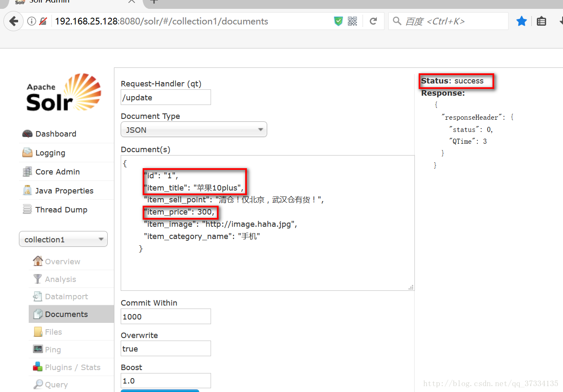The height and width of the screenshot is (392, 563).
Task: Click the "item_category_name" line in document
Action: 202,236
